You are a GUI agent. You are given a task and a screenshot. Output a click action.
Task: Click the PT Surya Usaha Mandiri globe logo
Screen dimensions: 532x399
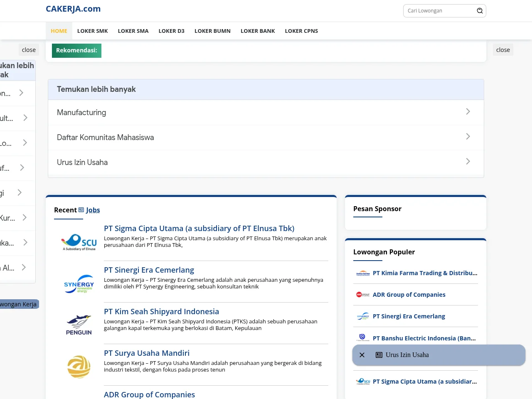coord(79,367)
